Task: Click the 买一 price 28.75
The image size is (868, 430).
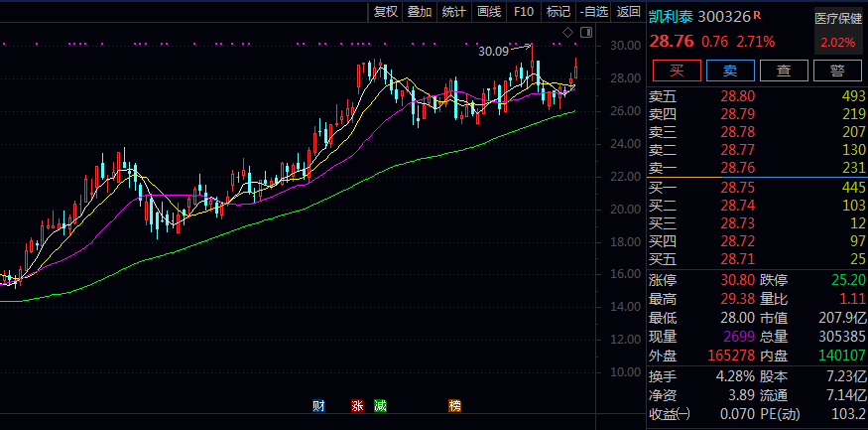Action: pyautogui.click(x=737, y=188)
